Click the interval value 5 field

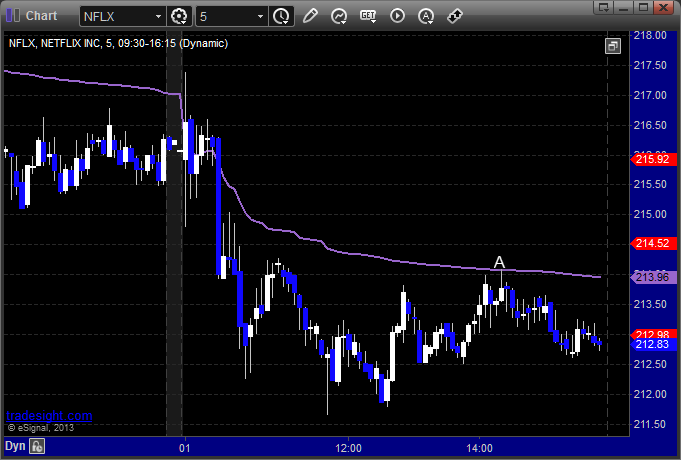[226, 17]
